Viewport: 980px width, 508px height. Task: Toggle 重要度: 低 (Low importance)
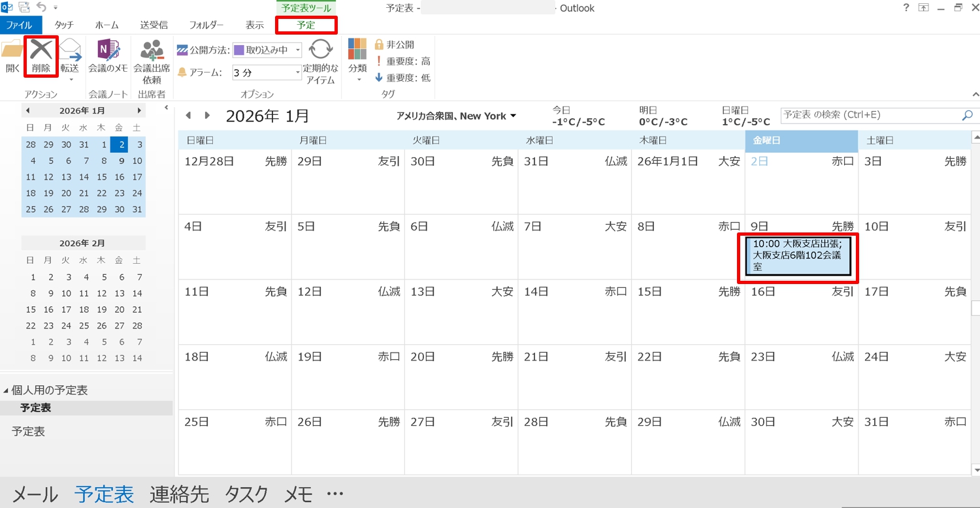pos(402,78)
